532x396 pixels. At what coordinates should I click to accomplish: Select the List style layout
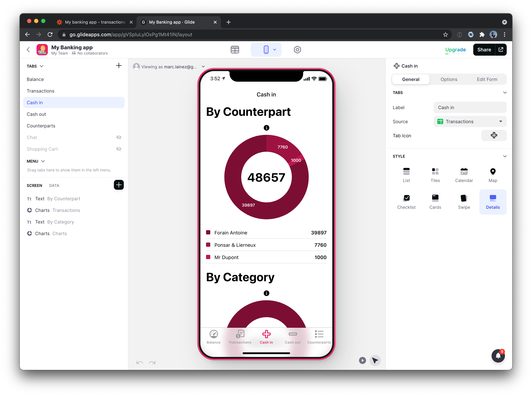coord(406,174)
